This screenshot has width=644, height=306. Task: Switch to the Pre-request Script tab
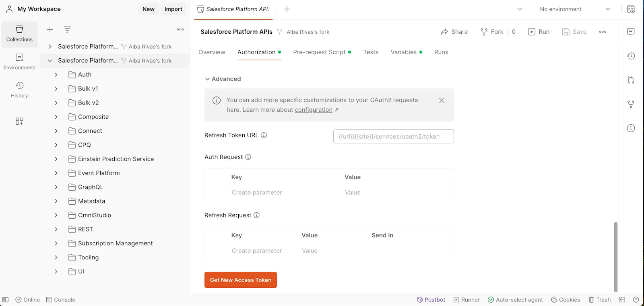click(319, 52)
